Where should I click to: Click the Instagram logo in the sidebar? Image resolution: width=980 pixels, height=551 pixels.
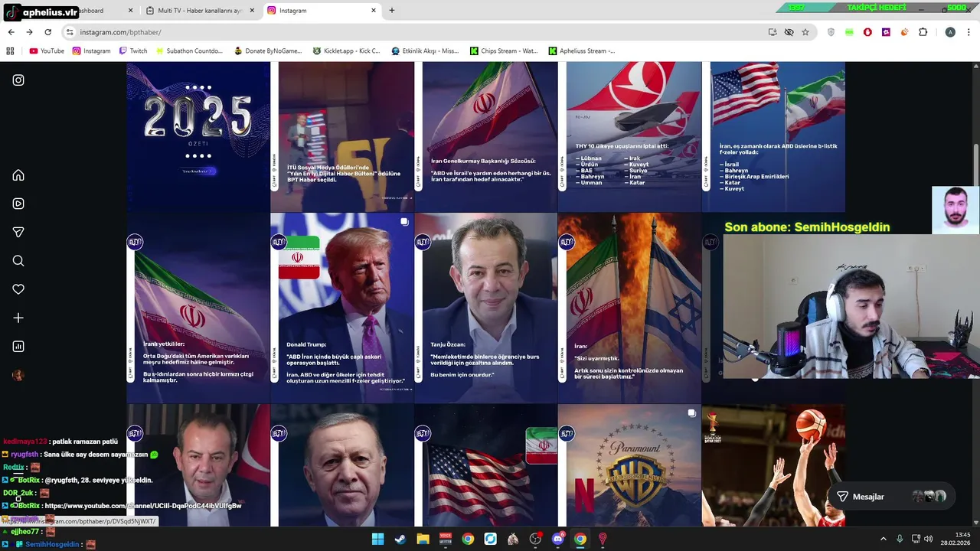[18, 80]
